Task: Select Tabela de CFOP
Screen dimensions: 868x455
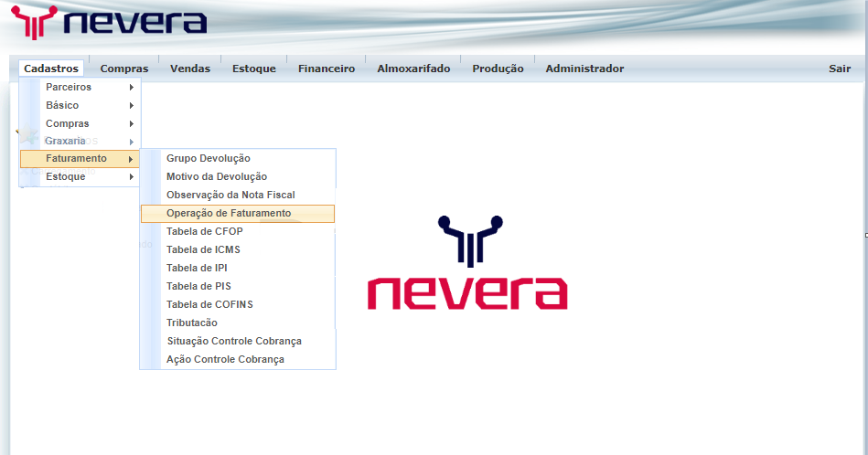Action: 238,231
